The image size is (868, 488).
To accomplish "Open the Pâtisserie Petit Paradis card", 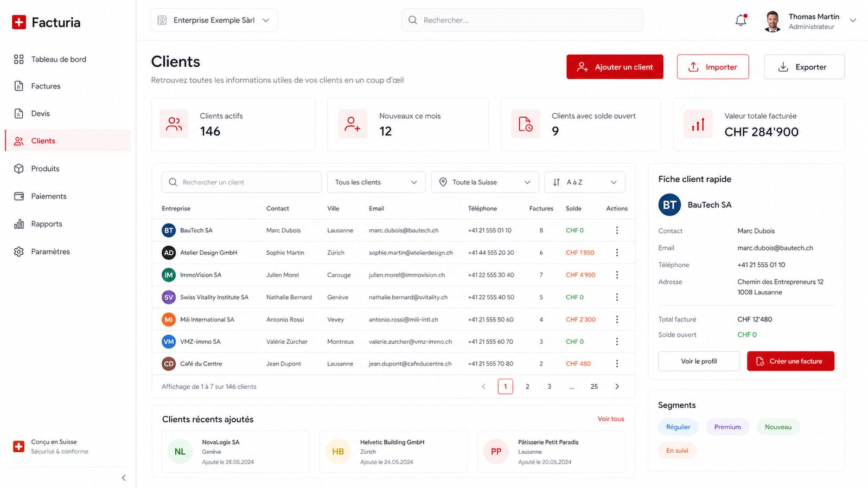I will pyautogui.click(x=551, y=452).
